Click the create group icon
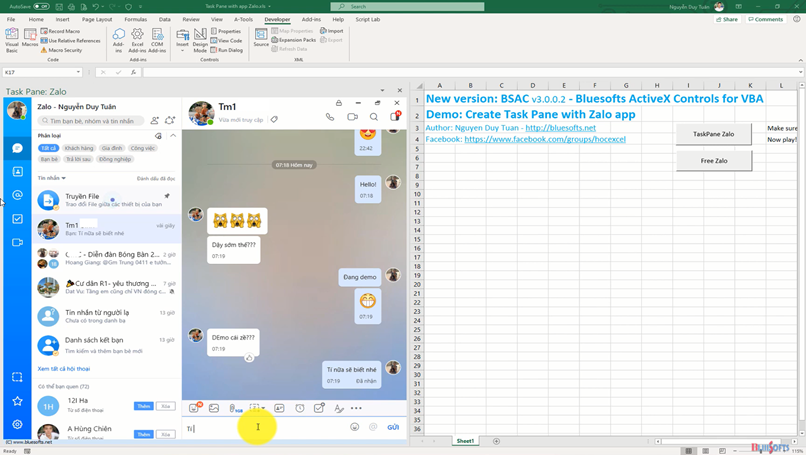 pos(170,120)
